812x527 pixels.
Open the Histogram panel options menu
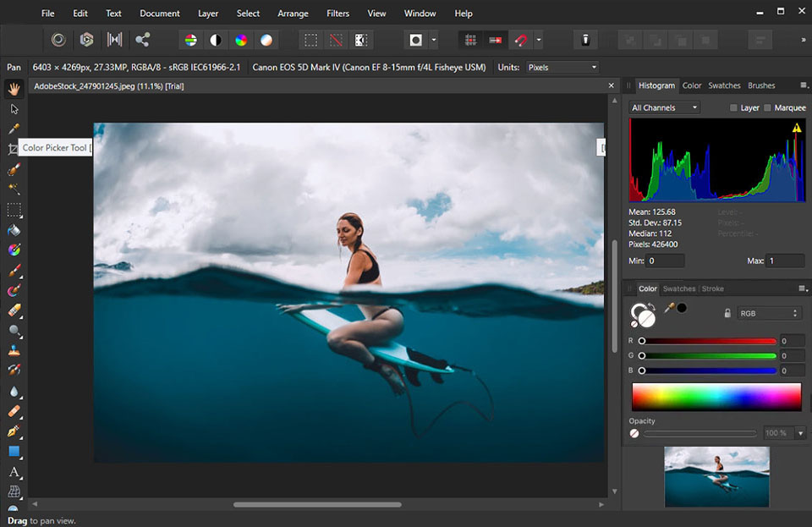click(x=804, y=85)
